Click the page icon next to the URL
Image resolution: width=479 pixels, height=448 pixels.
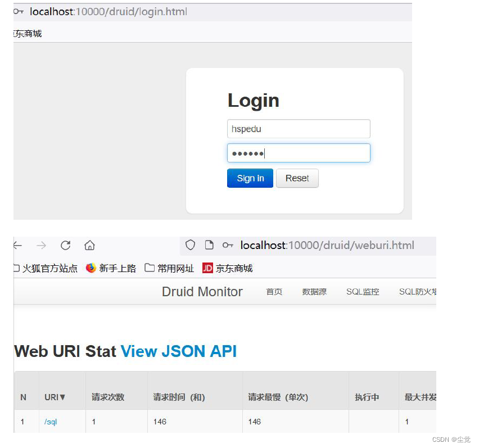[x=209, y=245]
